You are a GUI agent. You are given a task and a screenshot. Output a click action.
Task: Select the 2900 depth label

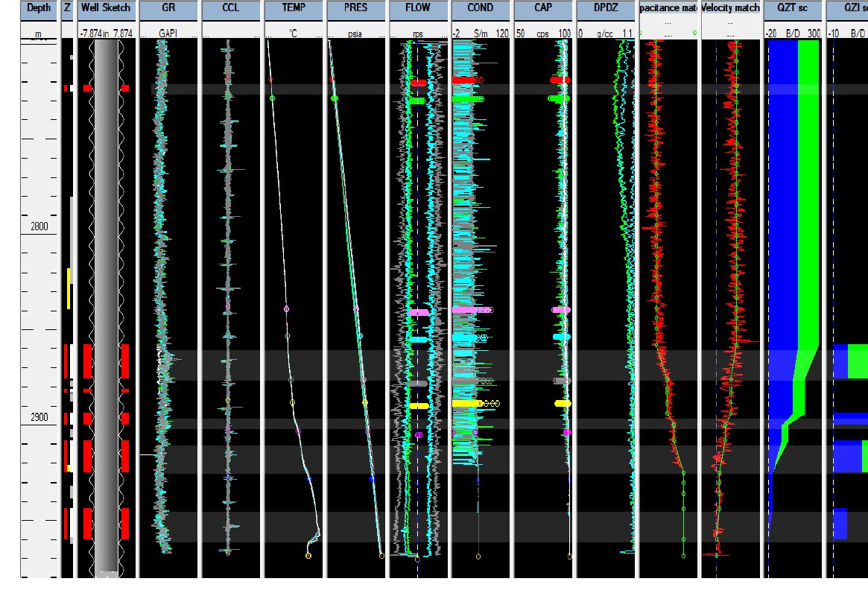[x=39, y=417]
